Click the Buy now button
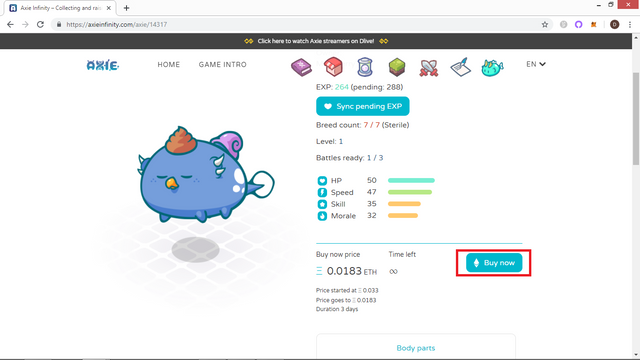Image resolution: width=640 pixels, height=360 pixels. pos(494,263)
